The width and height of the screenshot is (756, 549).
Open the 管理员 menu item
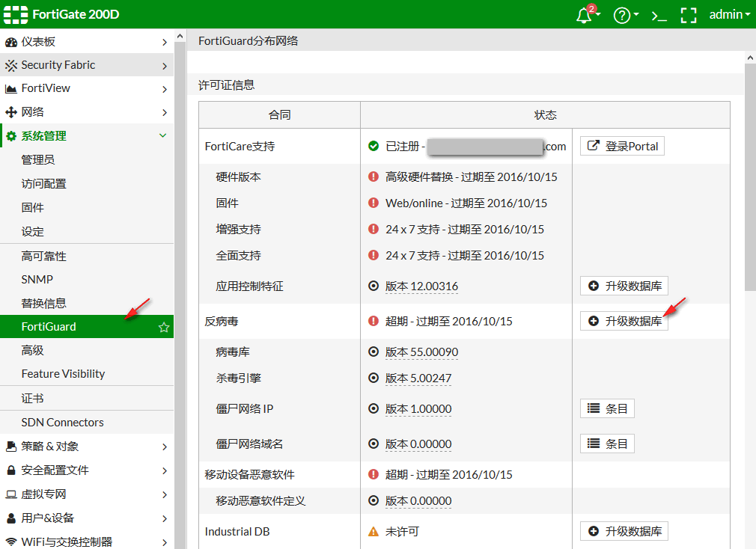[87, 160]
